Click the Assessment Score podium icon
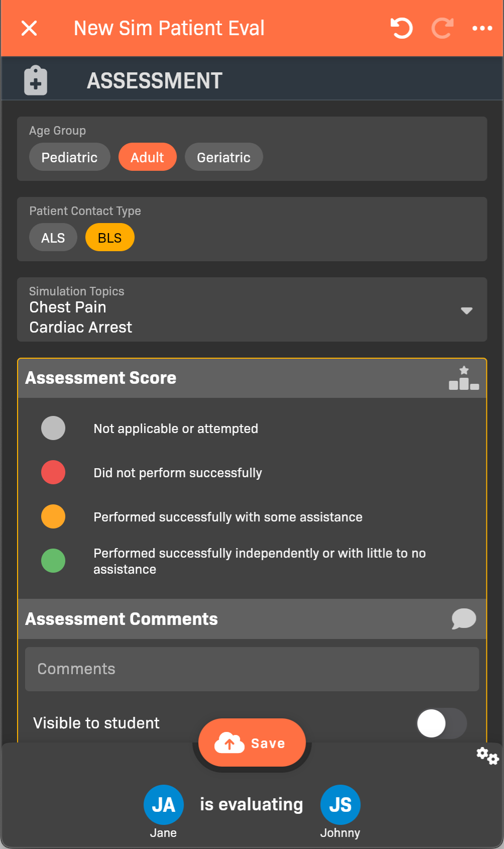The height and width of the screenshot is (849, 504). click(x=464, y=378)
